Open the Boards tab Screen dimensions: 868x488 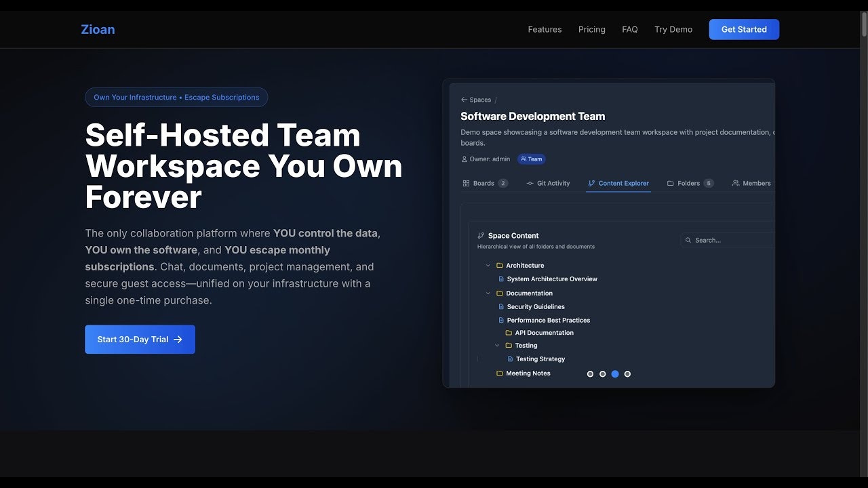click(x=485, y=183)
